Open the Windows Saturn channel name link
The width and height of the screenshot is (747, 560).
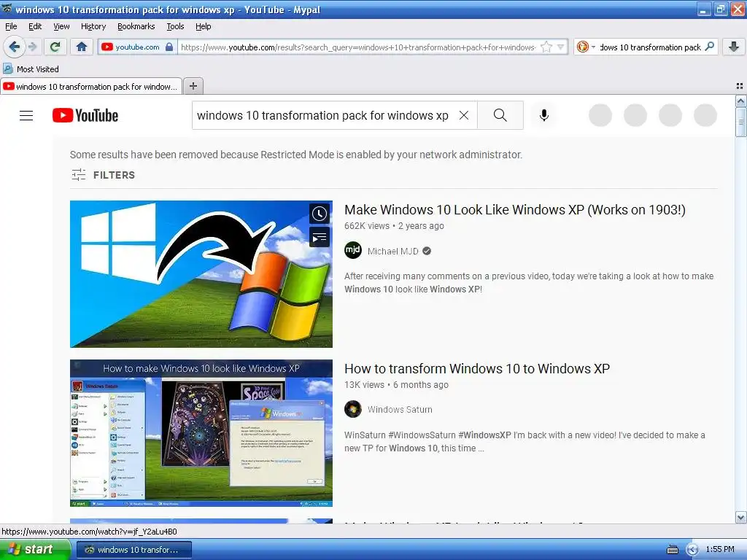tap(400, 410)
